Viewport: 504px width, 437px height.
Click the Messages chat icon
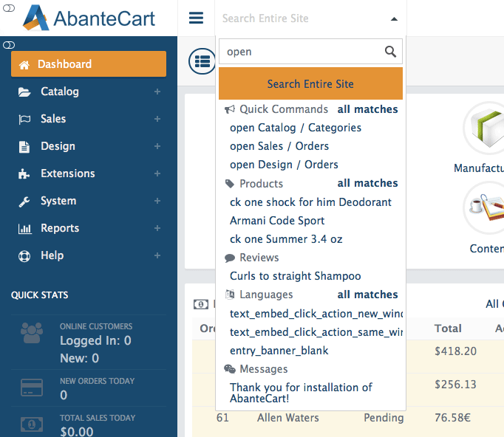pos(230,369)
